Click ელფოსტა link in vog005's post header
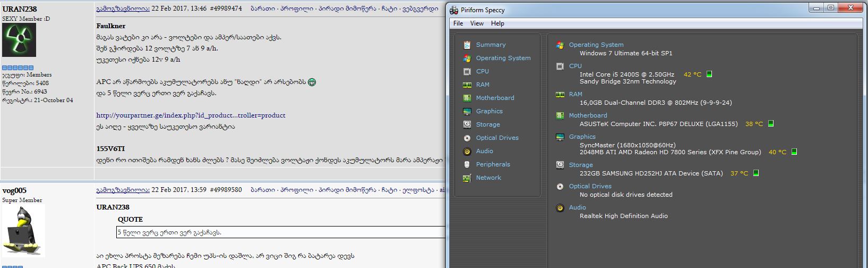 click(x=418, y=190)
